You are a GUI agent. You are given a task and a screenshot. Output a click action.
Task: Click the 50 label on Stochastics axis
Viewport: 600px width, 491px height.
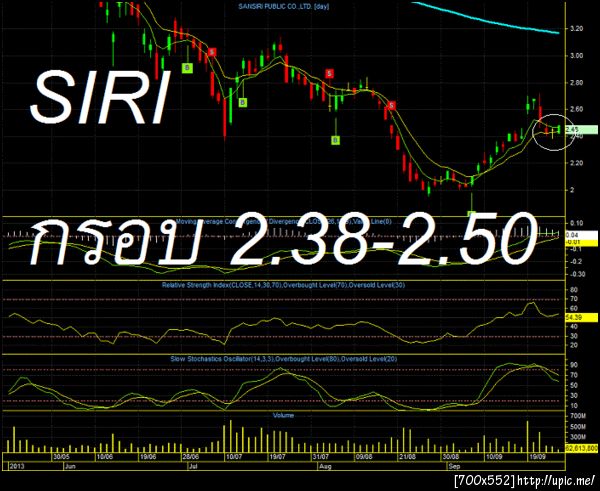[574, 385]
